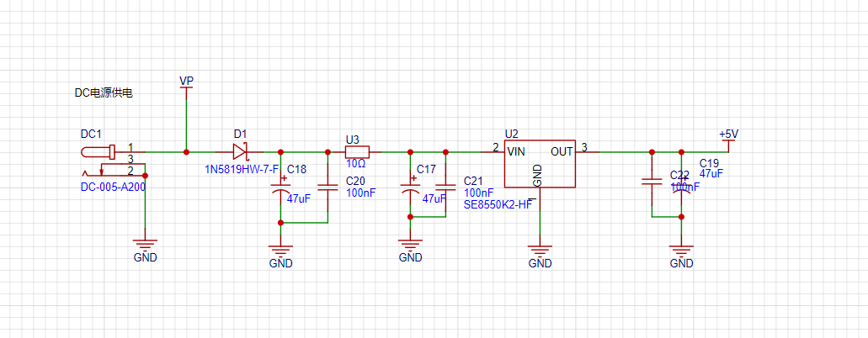The height and width of the screenshot is (338, 868).
Task: Select the OUT pin 3 of U2
Action: point(587,151)
